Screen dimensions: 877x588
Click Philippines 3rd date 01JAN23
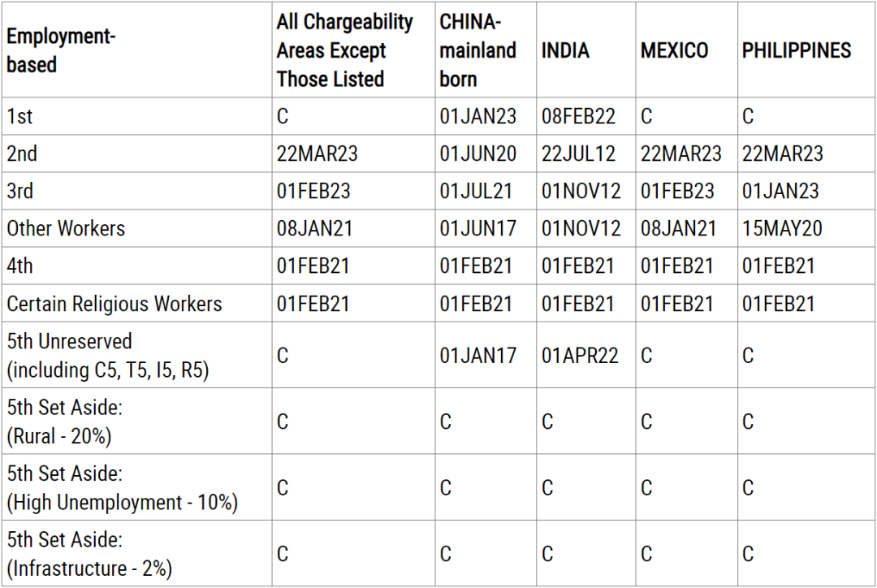(x=780, y=192)
